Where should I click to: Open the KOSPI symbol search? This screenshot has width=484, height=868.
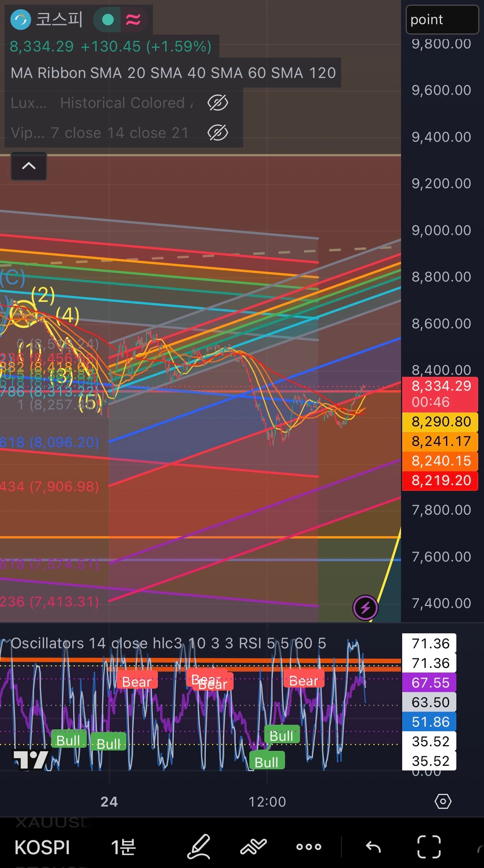coord(42,847)
